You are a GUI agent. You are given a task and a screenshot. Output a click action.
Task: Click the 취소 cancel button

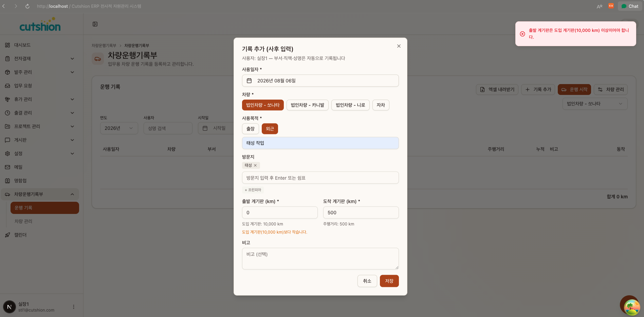[x=367, y=281]
